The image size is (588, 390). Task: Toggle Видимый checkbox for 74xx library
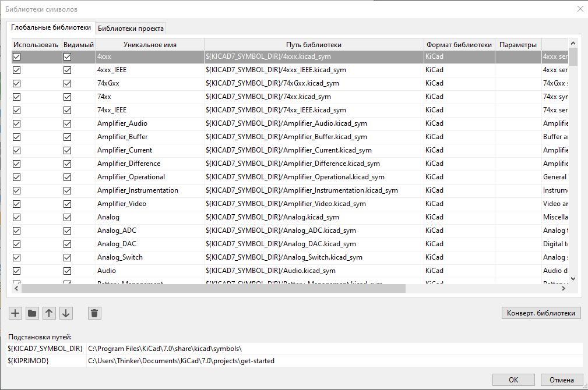pos(67,97)
